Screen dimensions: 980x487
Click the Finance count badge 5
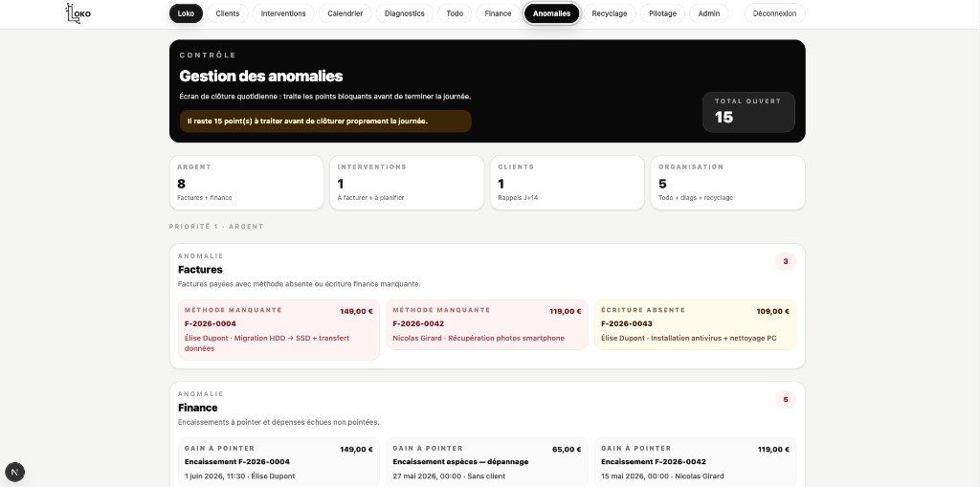point(786,400)
